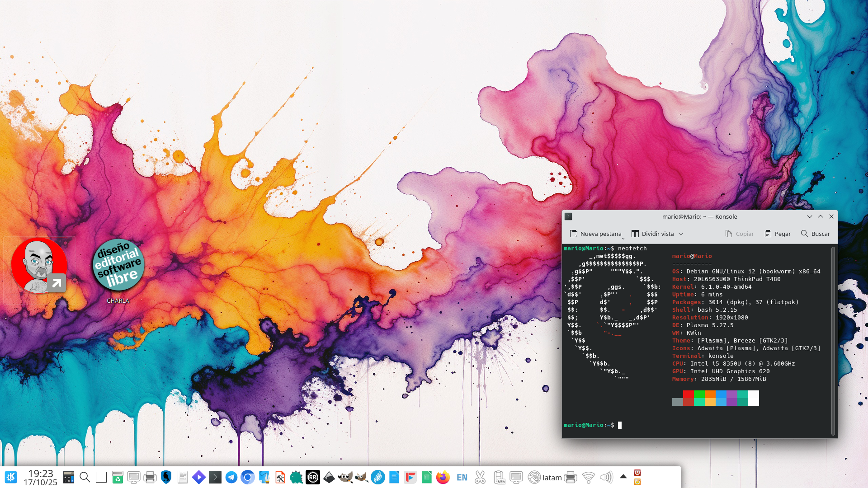868x488 pixels.
Task: Toggle the EN keyboard layout indicator
Action: [462, 477]
